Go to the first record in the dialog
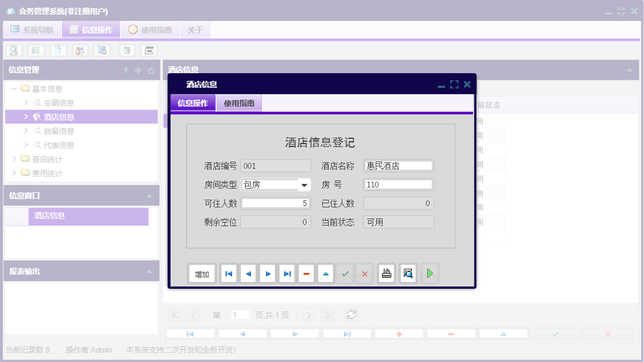Screen dimensions: 644x362 click(x=228, y=273)
